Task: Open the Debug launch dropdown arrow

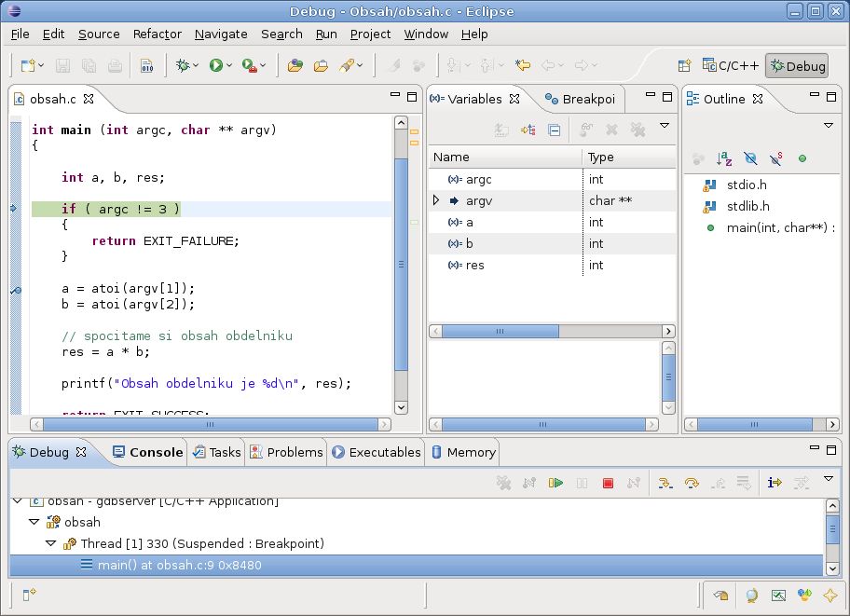Action: point(196,65)
